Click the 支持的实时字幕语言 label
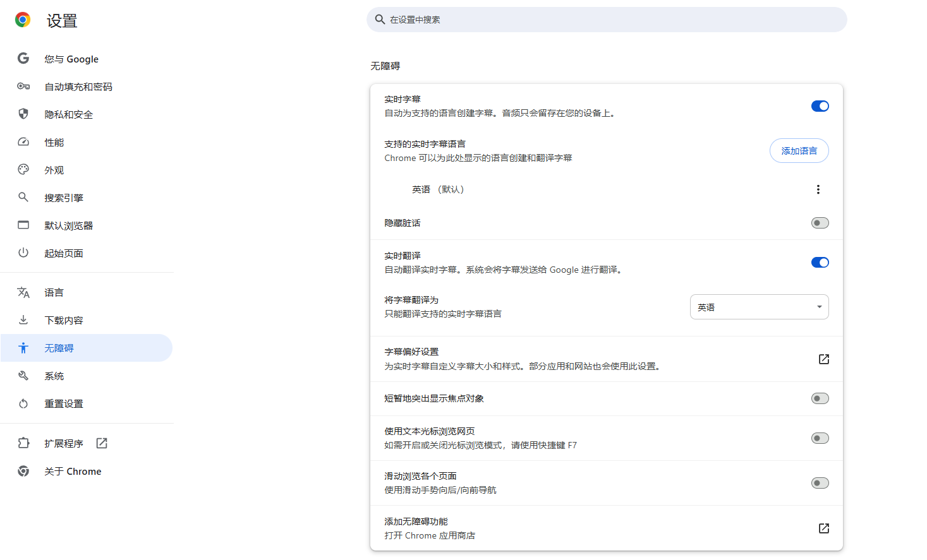Image resolution: width=927 pixels, height=560 pixels. 425,144
